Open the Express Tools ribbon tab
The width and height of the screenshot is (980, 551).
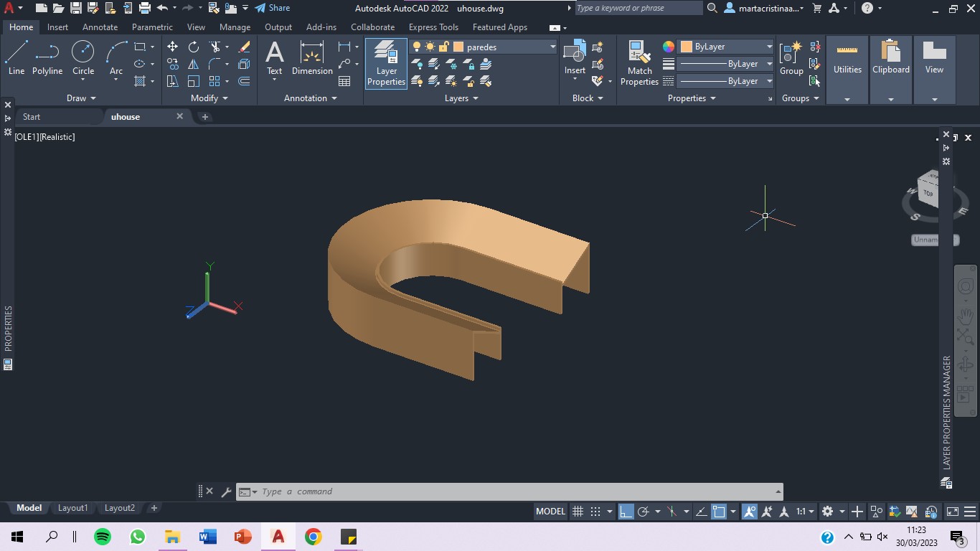(x=433, y=27)
